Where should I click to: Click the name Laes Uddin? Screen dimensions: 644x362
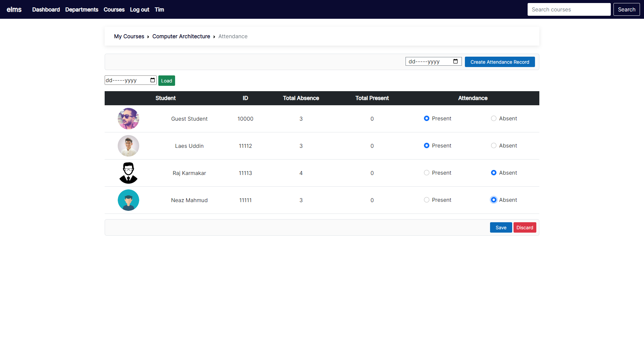[x=189, y=146]
